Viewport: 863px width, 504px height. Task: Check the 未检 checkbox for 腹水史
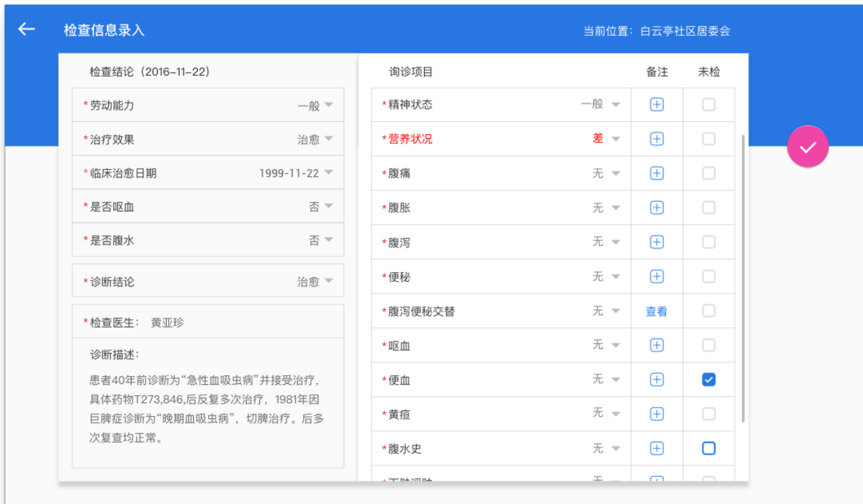(709, 448)
